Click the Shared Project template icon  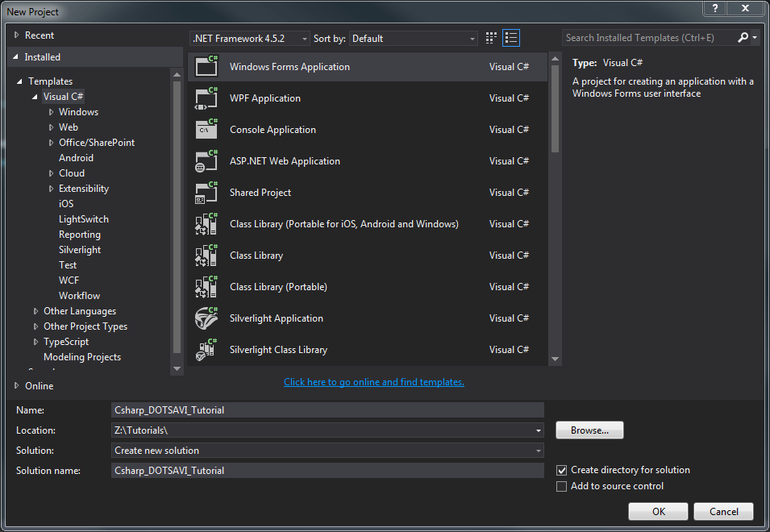click(206, 192)
